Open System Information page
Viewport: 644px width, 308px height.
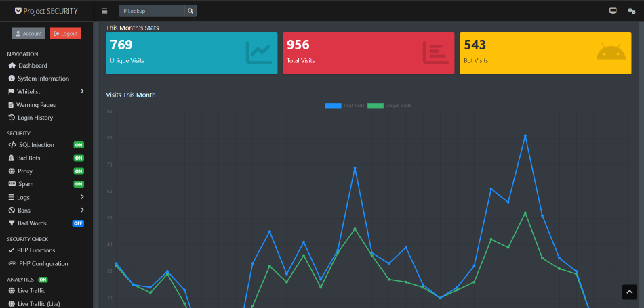point(45,79)
